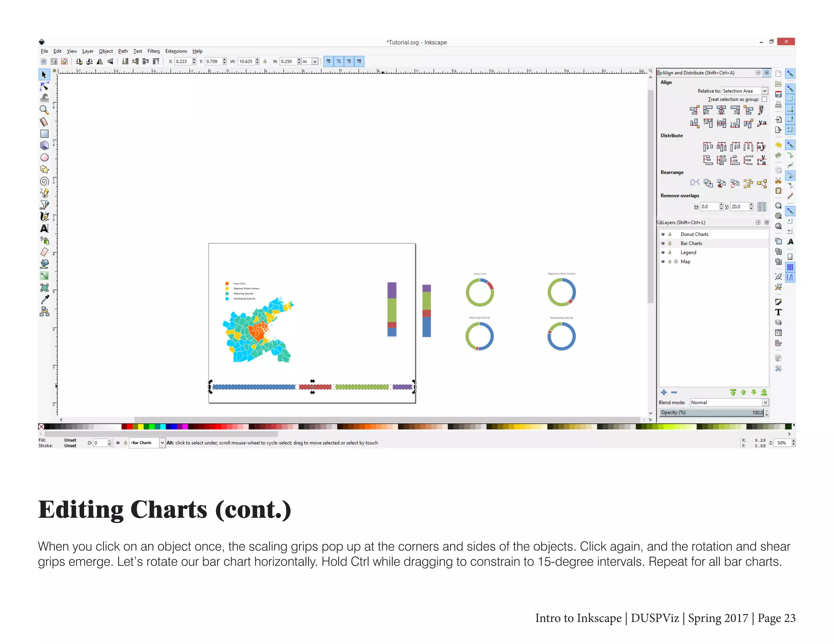Click Undo arrow in command bar
Screen dimensions: 834x644
pyautogui.click(x=778, y=145)
